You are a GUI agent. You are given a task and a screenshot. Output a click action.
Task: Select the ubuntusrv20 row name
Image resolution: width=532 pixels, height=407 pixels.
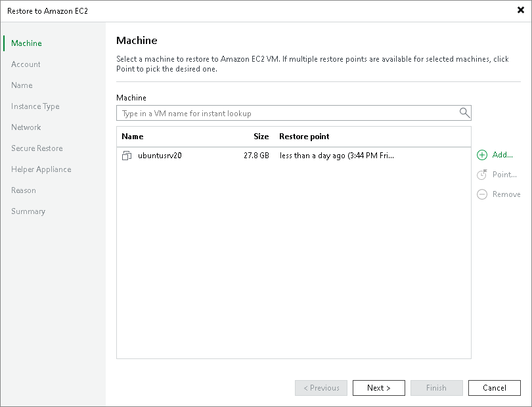[160, 156]
